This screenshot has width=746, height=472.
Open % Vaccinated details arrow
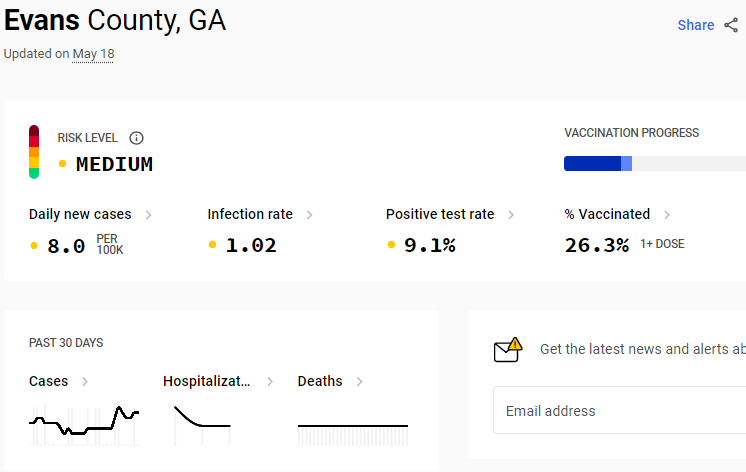pos(667,215)
